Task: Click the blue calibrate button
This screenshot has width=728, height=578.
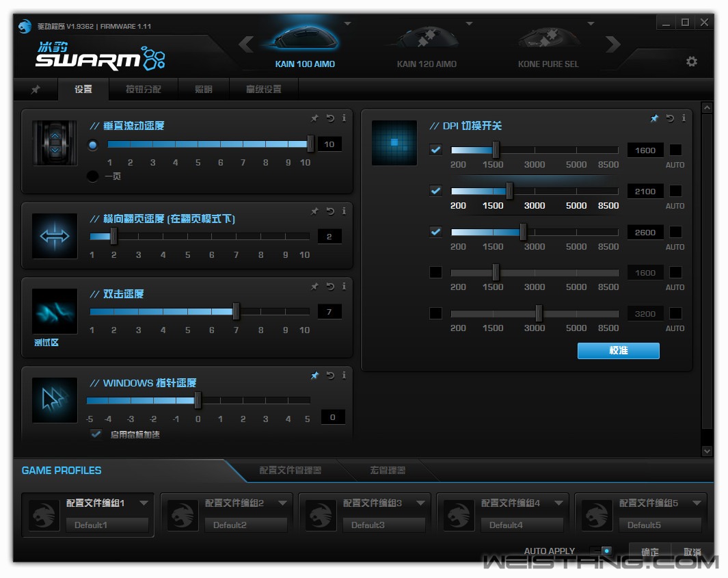Action: click(618, 350)
